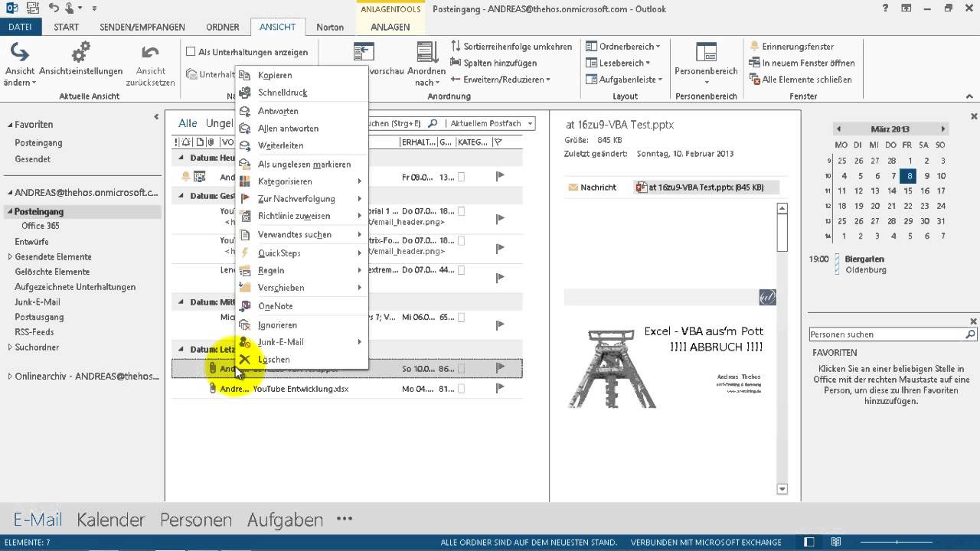Click magnifier in Personen suchen box
The image size is (980, 551).
pos(970,334)
